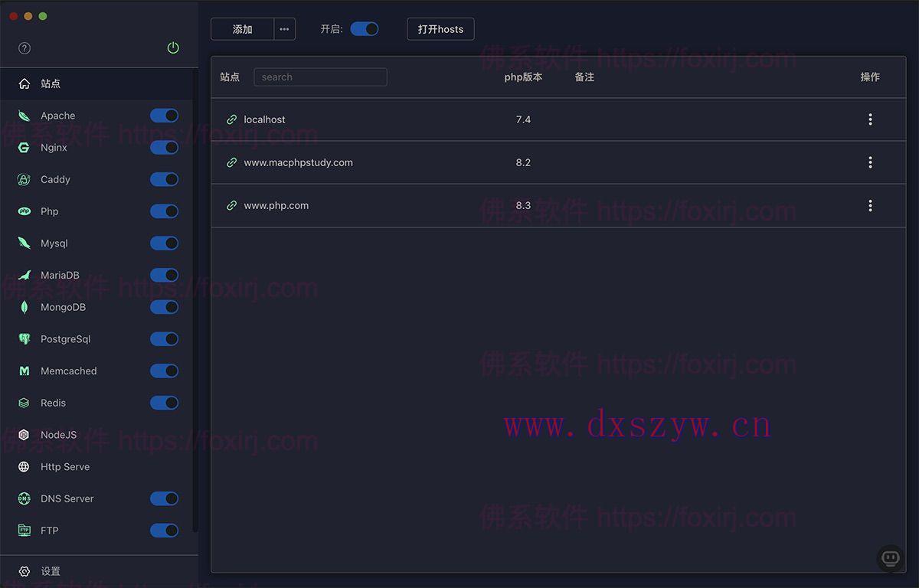919x588 pixels.
Task: Toggle the DNS Server switch
Action: click(164, 498)
